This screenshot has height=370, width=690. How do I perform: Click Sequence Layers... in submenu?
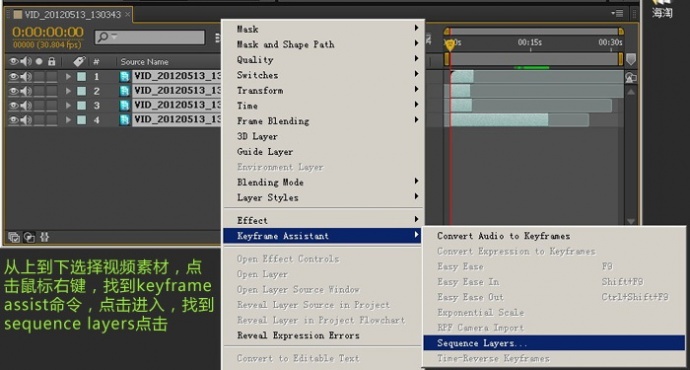[x=554, y=343]
